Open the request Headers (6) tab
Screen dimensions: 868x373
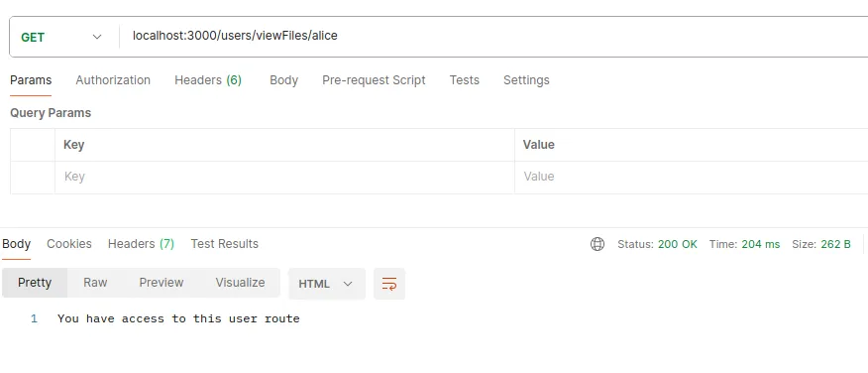208,80
